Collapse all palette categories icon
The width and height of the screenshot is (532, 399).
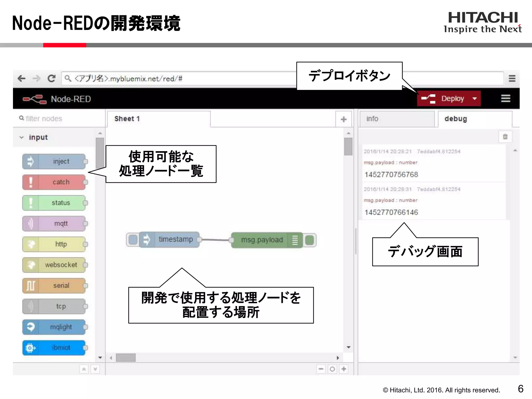[x=84, y=369]
